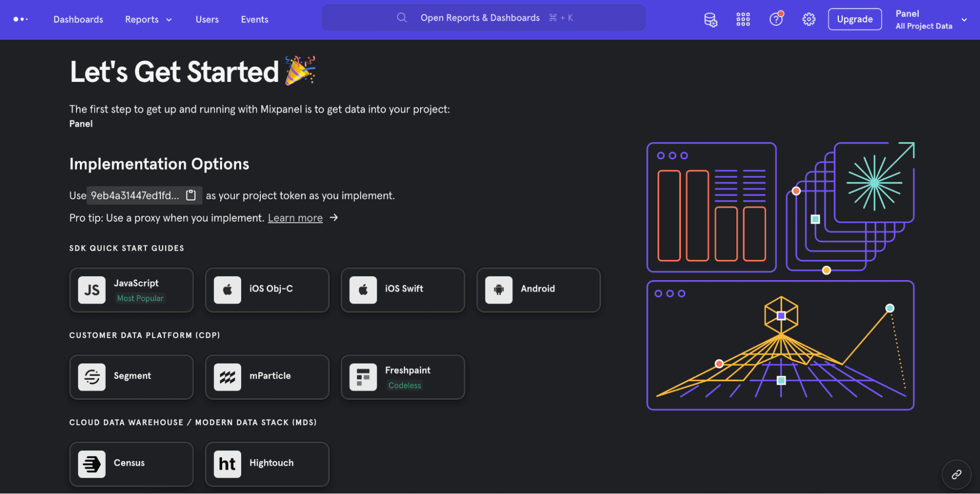
Task: Expand the Reports dropdown chevron
Action: coord(169,20)
